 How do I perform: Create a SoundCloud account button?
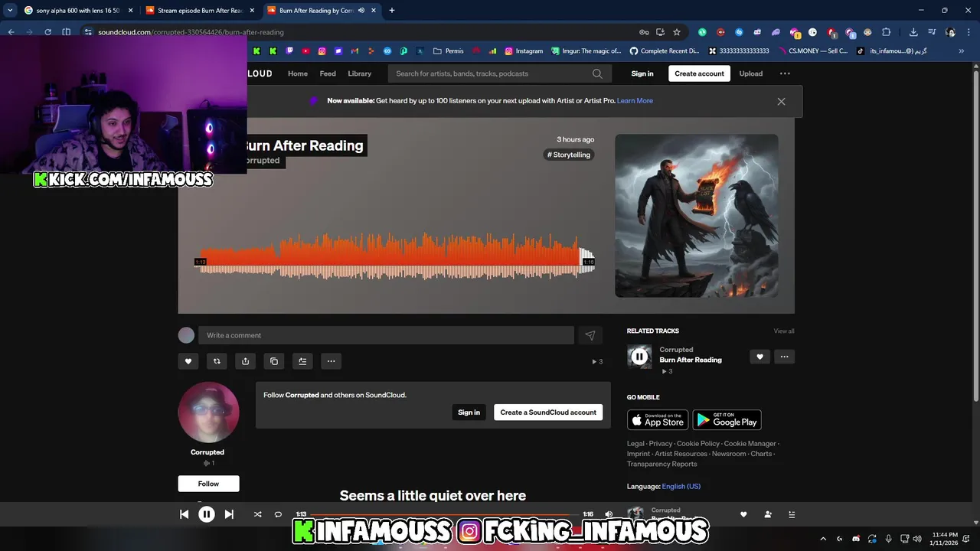pyautogui.click(x=548, y=412)
